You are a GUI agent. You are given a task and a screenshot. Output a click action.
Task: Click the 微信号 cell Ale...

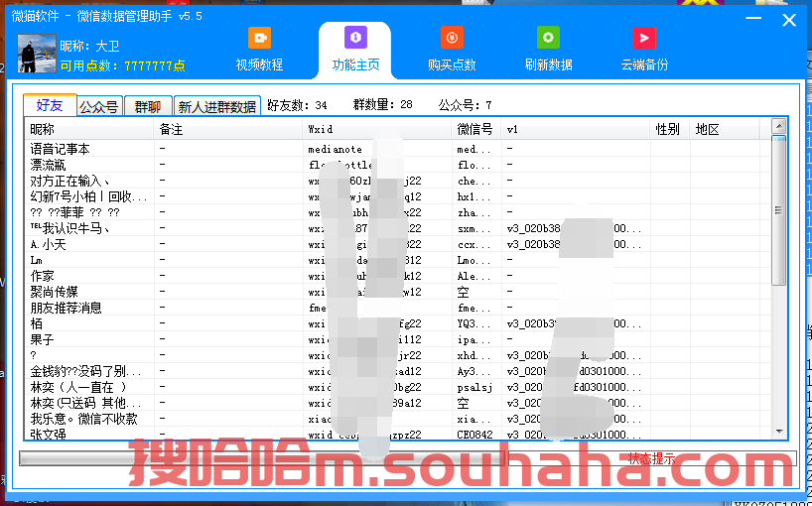pyautogui.click(x=474, y=276)
